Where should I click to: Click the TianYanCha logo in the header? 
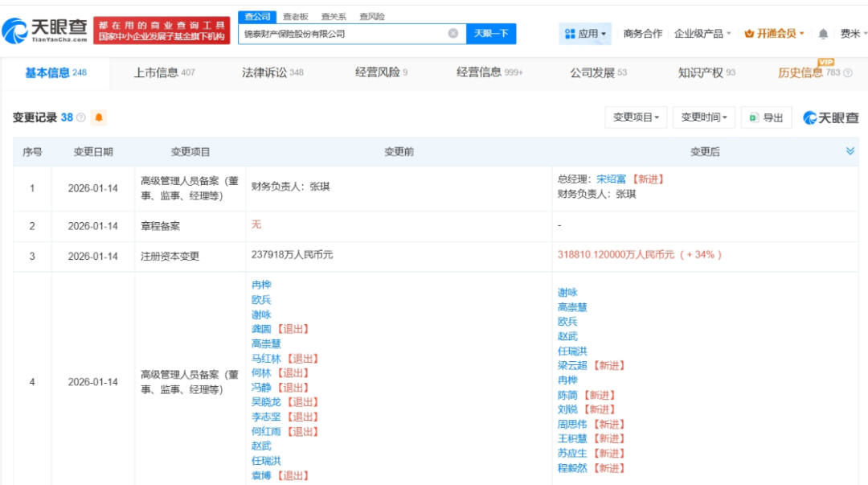pyautogui.click(x=45, y=31)
